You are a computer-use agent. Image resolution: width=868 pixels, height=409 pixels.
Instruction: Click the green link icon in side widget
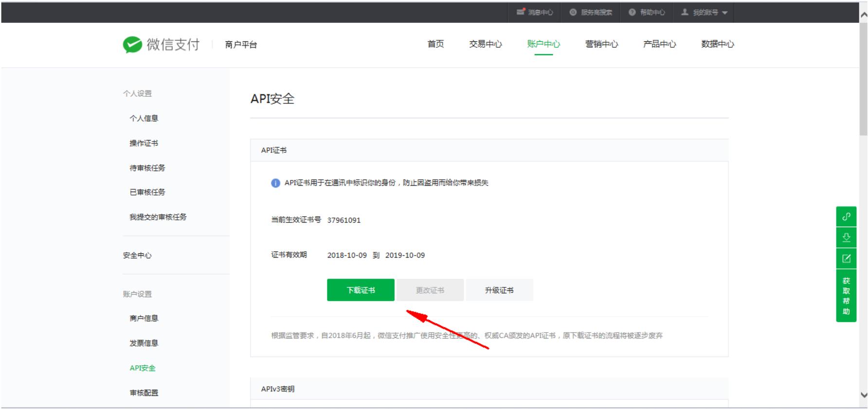(x=846, y=217)
